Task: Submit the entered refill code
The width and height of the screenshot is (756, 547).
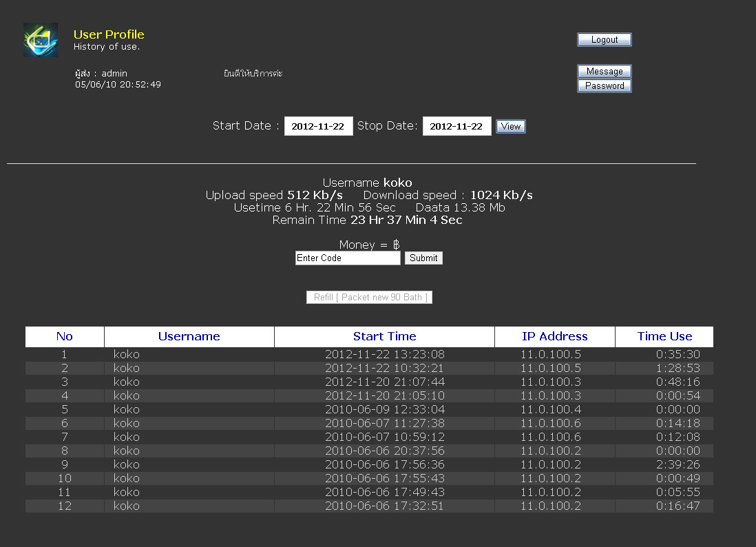Action: (x=423, y=258)
